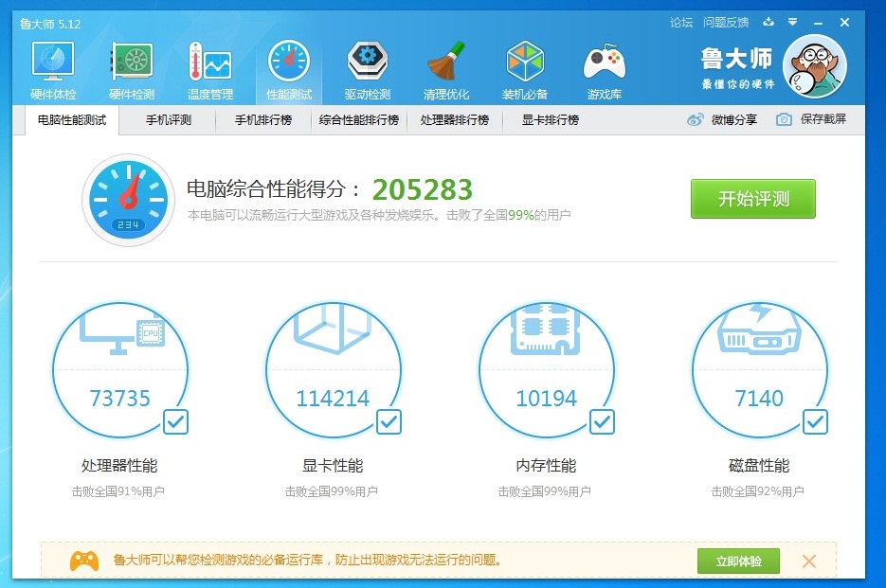Open the 清理优化 cleanup broom module
886x588 pixels.
446,70
